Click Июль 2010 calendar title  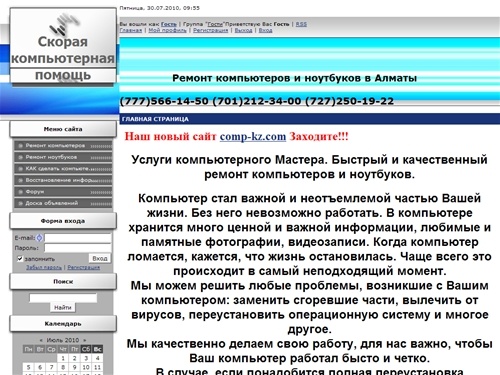click(x=63, y=340)
